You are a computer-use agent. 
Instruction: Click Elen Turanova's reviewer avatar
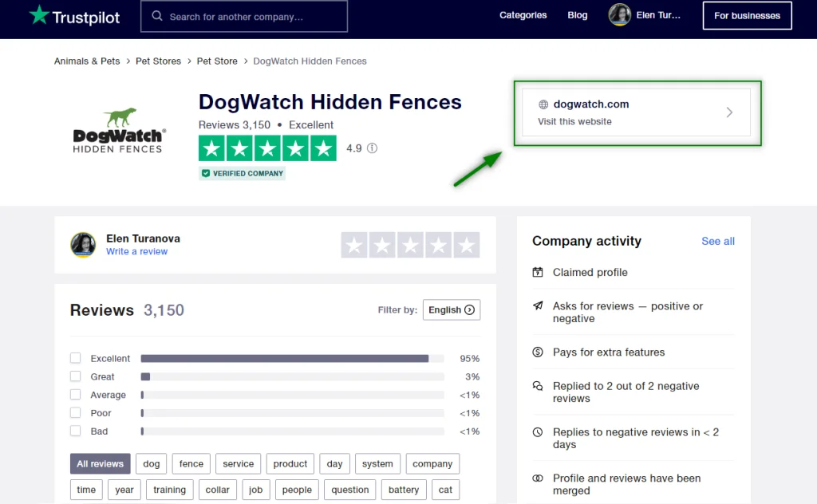(84, 245)
